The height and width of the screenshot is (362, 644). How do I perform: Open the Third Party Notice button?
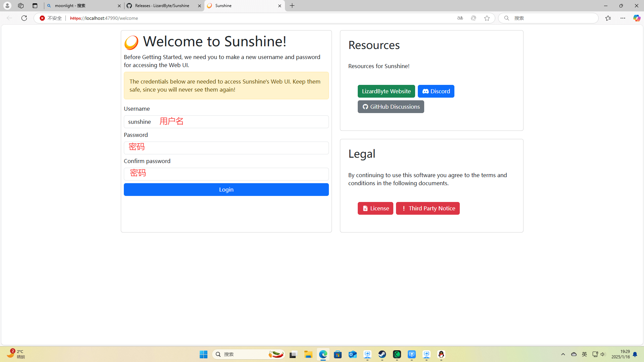[x=428, y=208]
